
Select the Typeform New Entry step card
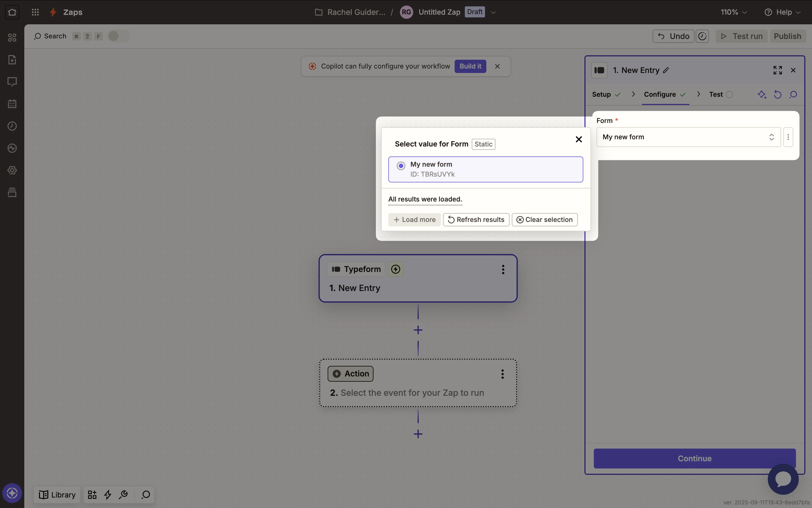(x=418, y=279)
